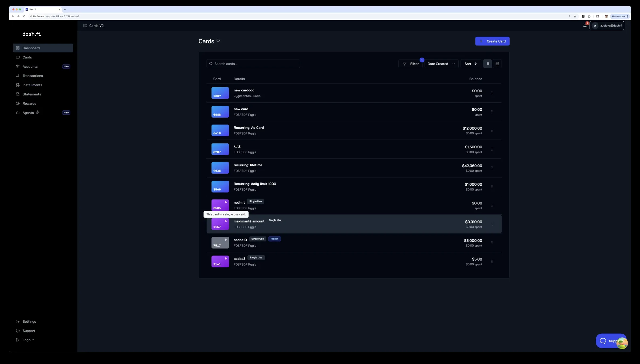Open options menu for kljl2 card
Screen dimensions: 640x364
(x=492, y=149)
